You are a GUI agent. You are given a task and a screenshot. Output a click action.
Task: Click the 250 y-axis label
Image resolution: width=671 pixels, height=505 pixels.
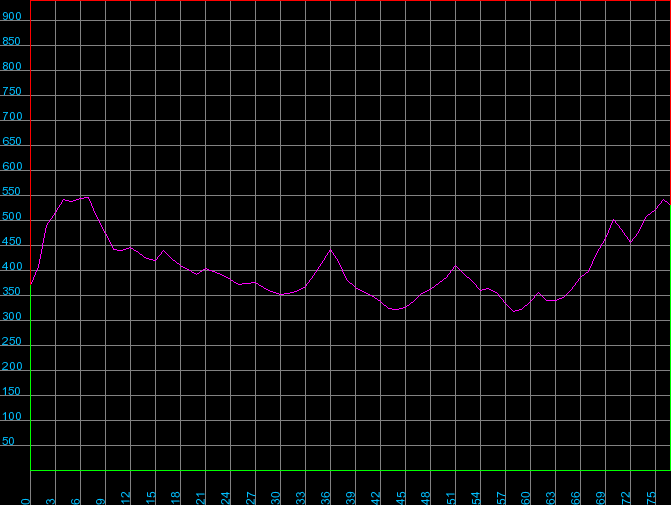click(x=12, y=342)
